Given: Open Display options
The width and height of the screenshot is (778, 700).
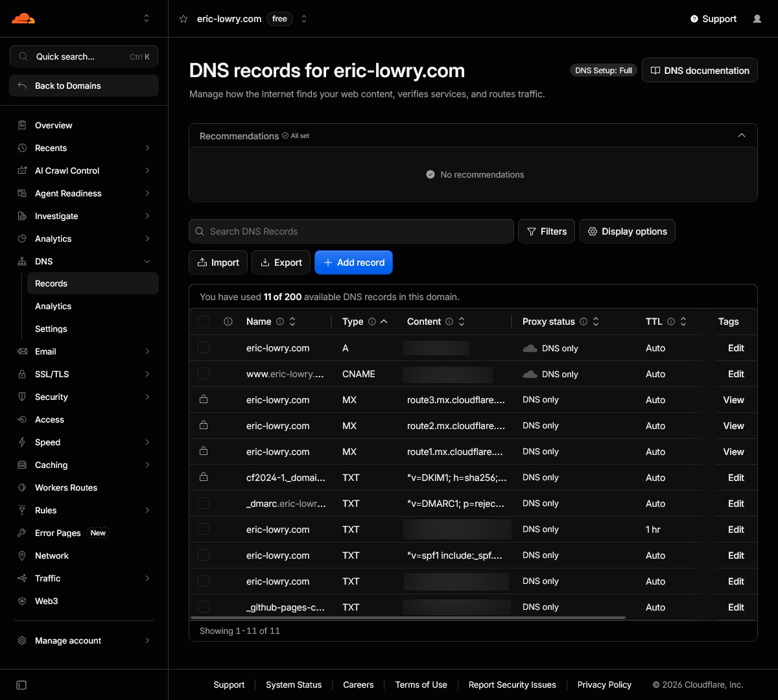Looking at the screenshot, I should [x=627, y=231].
